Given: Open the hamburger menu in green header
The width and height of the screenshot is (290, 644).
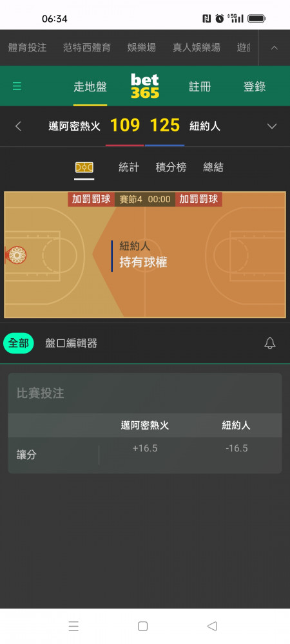Looking at the screenshot, I should (17, 86).
